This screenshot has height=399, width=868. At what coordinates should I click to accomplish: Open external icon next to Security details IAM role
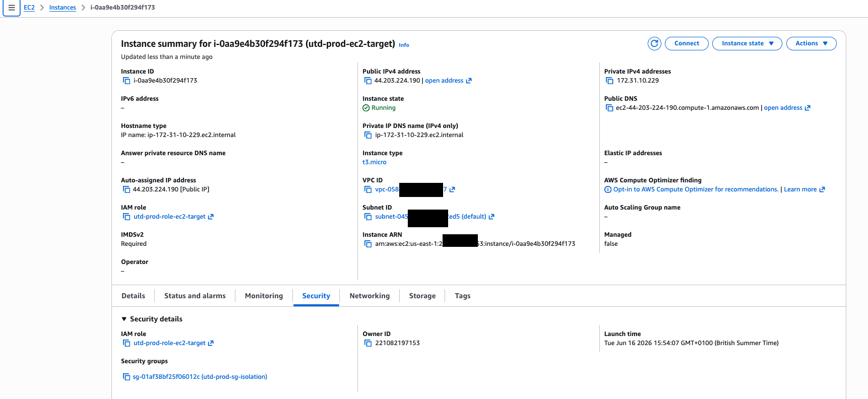click(x=211, y=343)
